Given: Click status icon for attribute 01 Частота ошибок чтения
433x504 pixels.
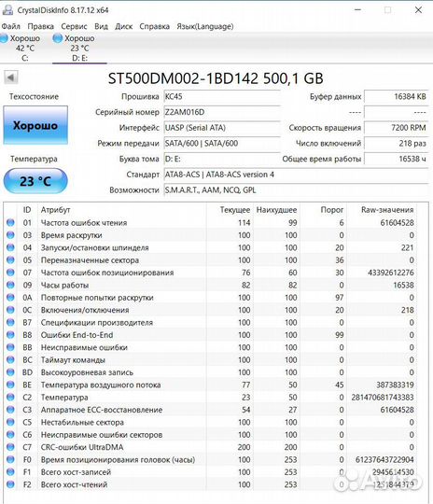Looking at the screenshot, I should [x=10, y=222].
